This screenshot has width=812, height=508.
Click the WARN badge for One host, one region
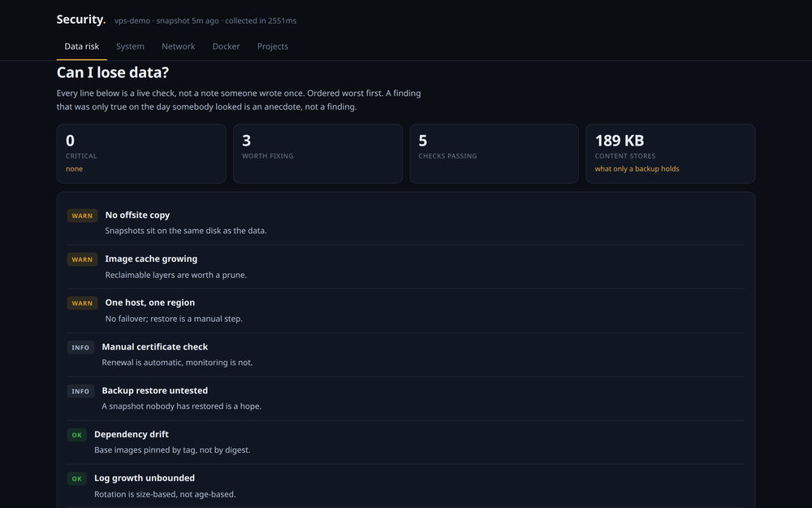(x=82, y=303)
